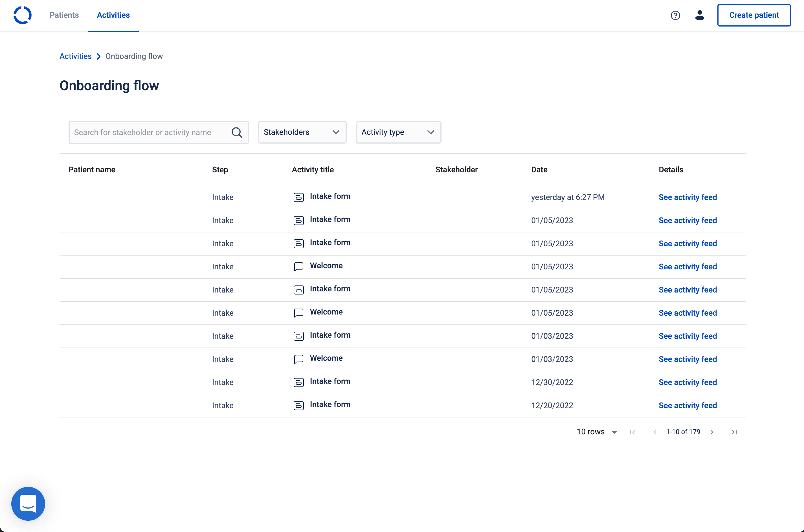Screen dimensions: 804x532
Task: Jump to last page of results
Action: click(x=734, y=432)
